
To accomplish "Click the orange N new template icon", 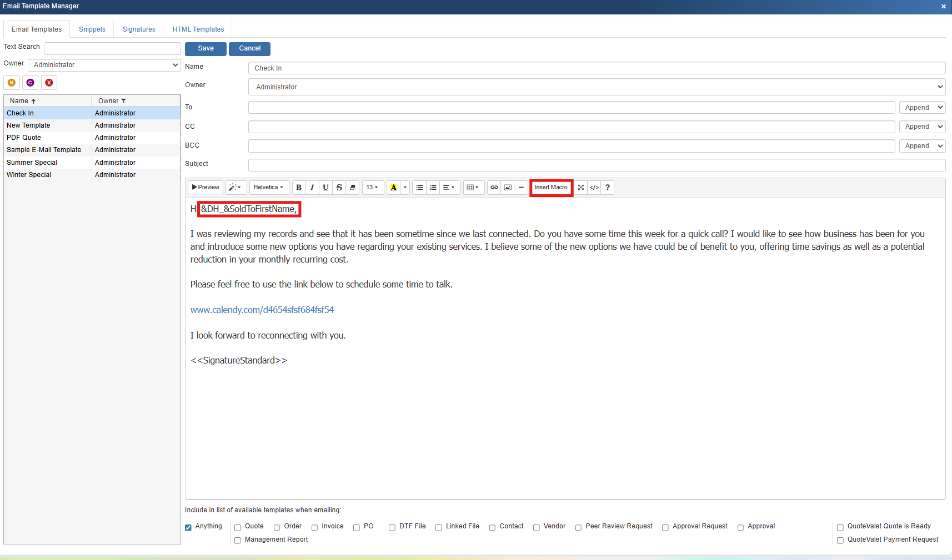I will (12, 83).
